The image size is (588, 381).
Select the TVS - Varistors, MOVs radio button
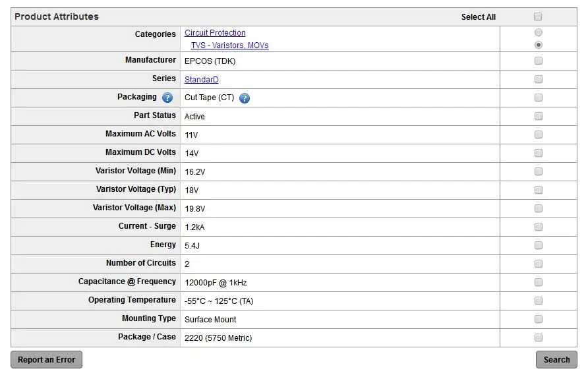pos(539,45)
